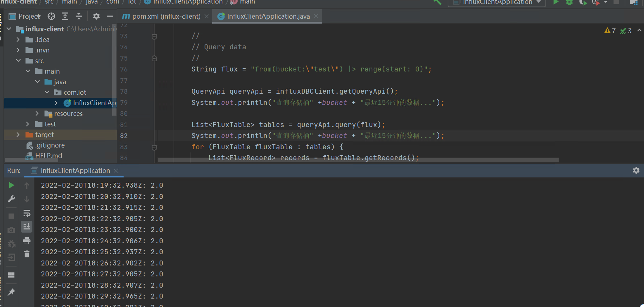Clear console with trash icon
Screen dimensions: 644x307
coord(27,254)
